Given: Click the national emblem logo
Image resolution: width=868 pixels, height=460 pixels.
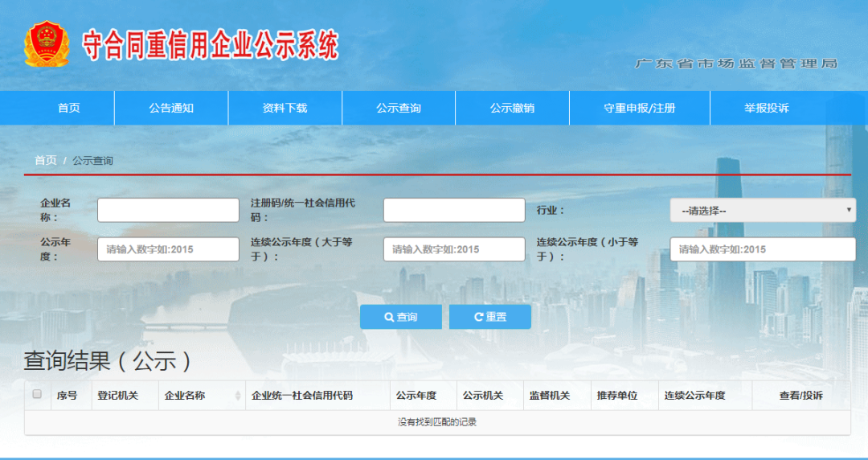Looking at the screenshot, I should (x=47, y=44).
